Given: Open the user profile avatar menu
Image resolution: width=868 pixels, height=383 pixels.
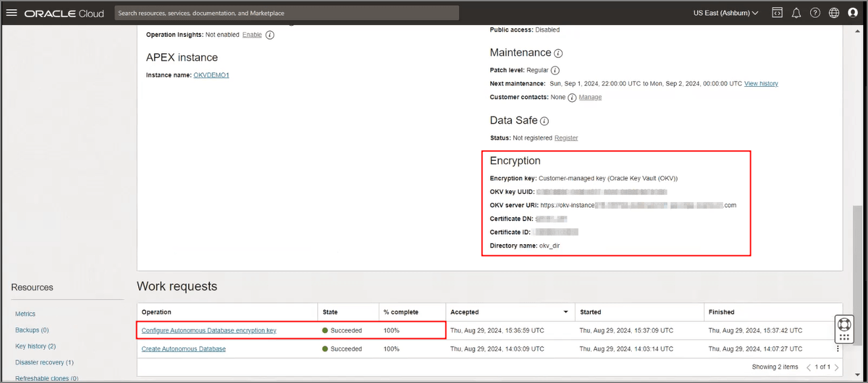Looking at the screenshot, I should point(853,13).
